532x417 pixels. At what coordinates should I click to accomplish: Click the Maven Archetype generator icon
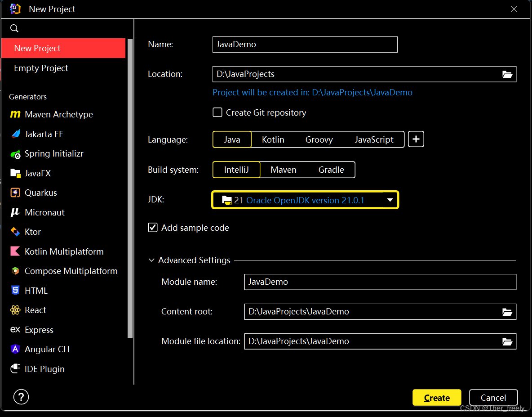pos(15,114)
